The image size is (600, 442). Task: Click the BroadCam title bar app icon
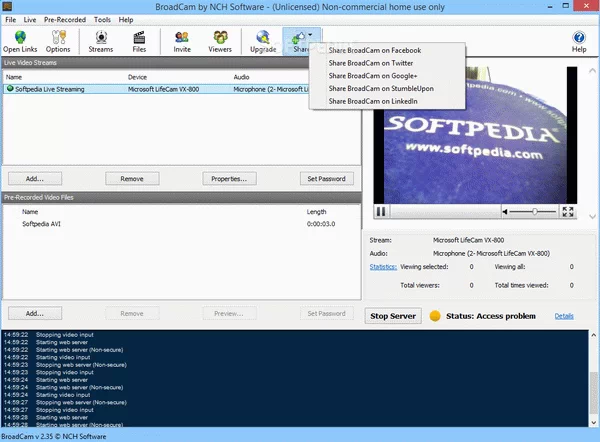coord(7,6)
